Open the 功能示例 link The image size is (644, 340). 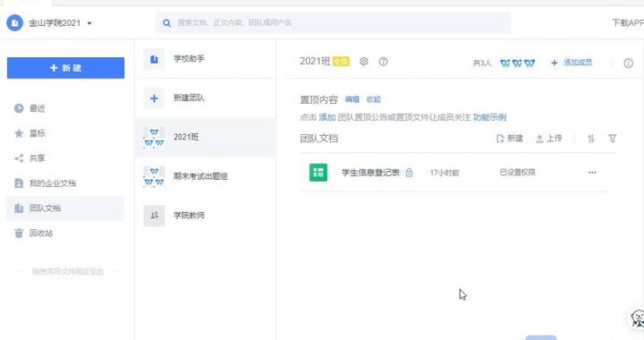coord(489,117)
